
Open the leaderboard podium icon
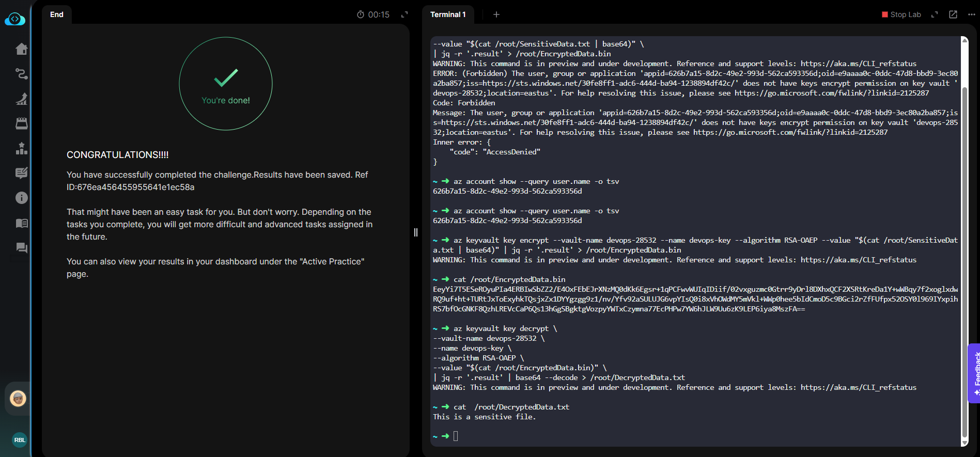[x=21, y=148]
